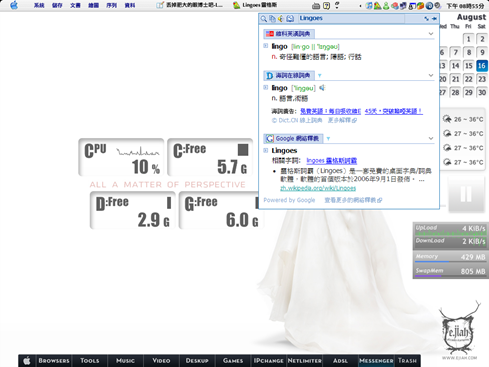Open the first blue ad link after 海詞廣告

coord(330,111)
